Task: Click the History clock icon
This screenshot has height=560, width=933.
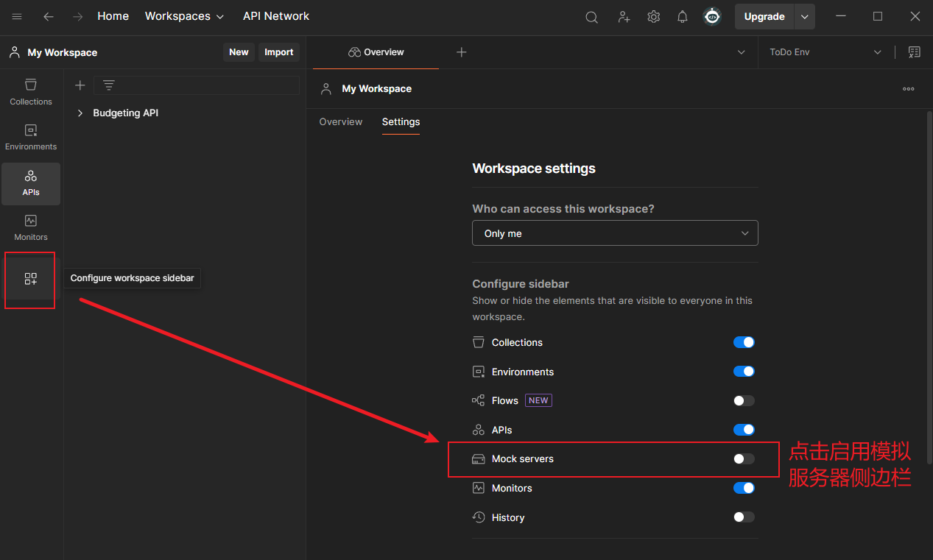Action: tap(479, 517)
